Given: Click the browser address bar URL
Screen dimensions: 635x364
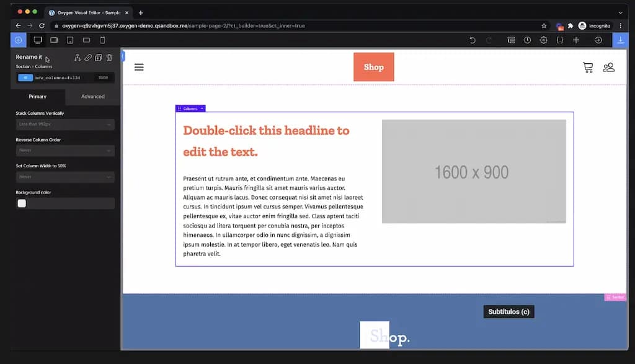Looking at the screenshot, I should (184, 25).
